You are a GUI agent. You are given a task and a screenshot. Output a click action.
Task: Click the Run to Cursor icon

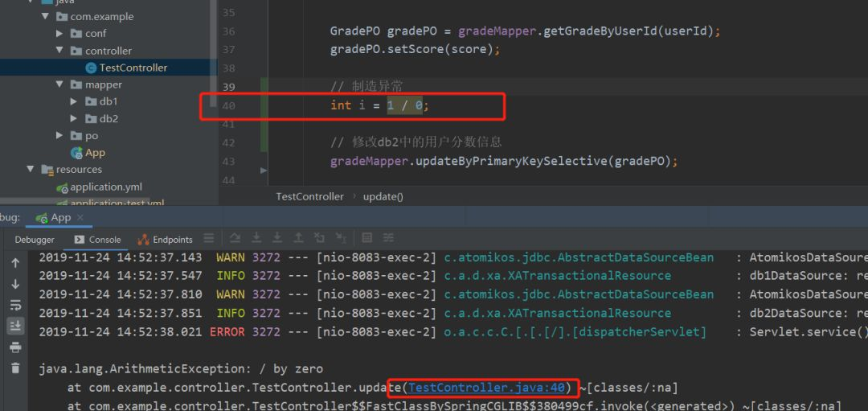click(341, 238)
